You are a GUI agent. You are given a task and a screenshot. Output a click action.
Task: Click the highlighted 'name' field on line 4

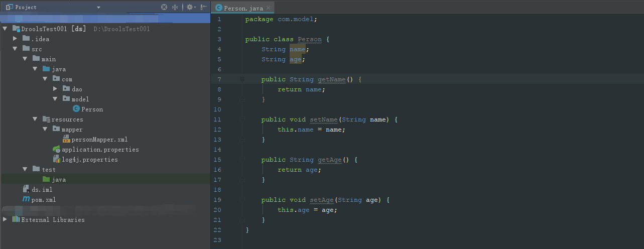point(298,49)
